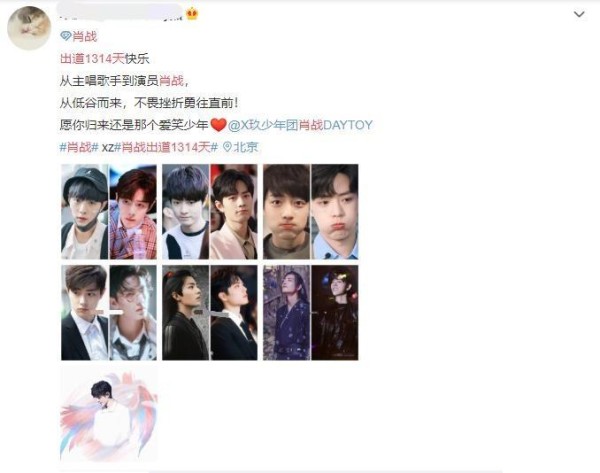Open second thumbnail with pink blazer photo
The image size is (600, 473).
(210, 212)
